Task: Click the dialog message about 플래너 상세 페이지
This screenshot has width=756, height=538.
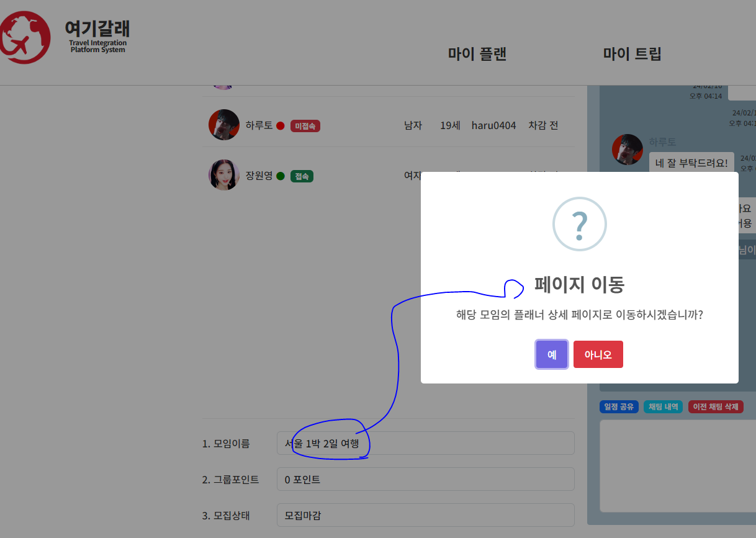Action: coord(580,315)
